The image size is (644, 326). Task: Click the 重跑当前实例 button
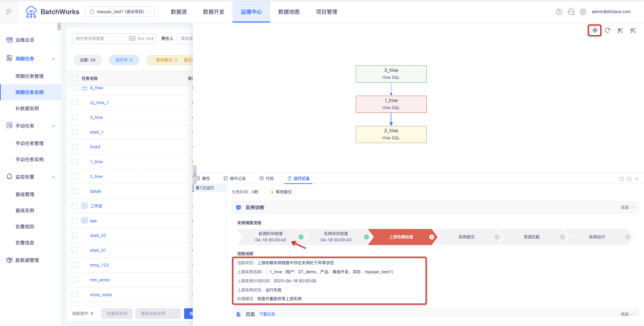153,314
